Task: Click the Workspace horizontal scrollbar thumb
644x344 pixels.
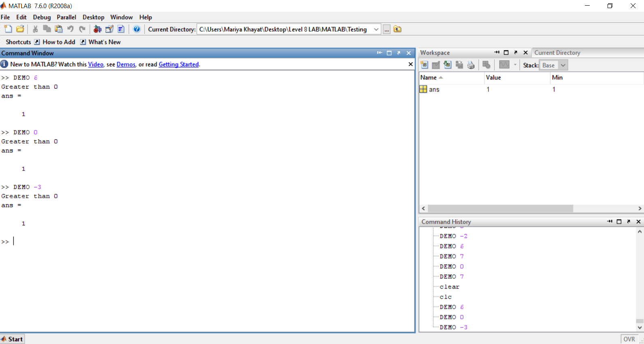Action: (x=501, y=208)
